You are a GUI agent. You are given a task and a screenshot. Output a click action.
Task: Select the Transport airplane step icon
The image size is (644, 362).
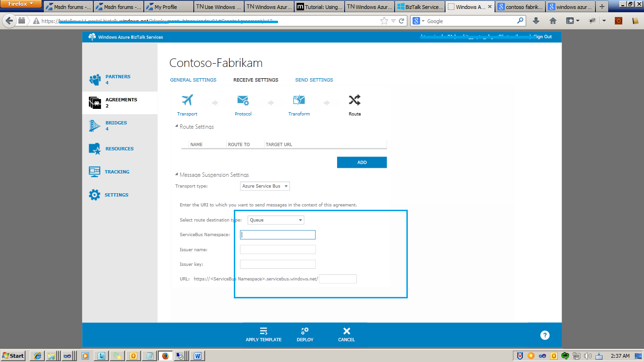[x=187, y=100]
